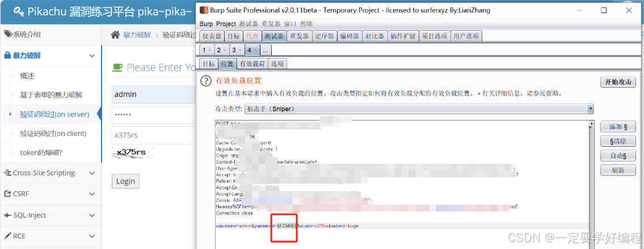This screenshot has height=249, width=644.
Task: Click the lock icon beside 暴力破解 in the sidebar
Action: click(7, 56)
